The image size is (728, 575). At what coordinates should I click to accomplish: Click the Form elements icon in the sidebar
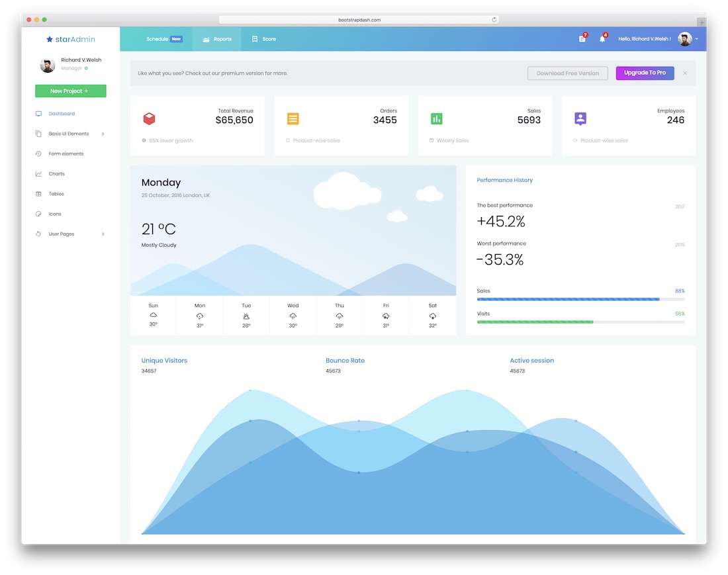coord(38,154)
